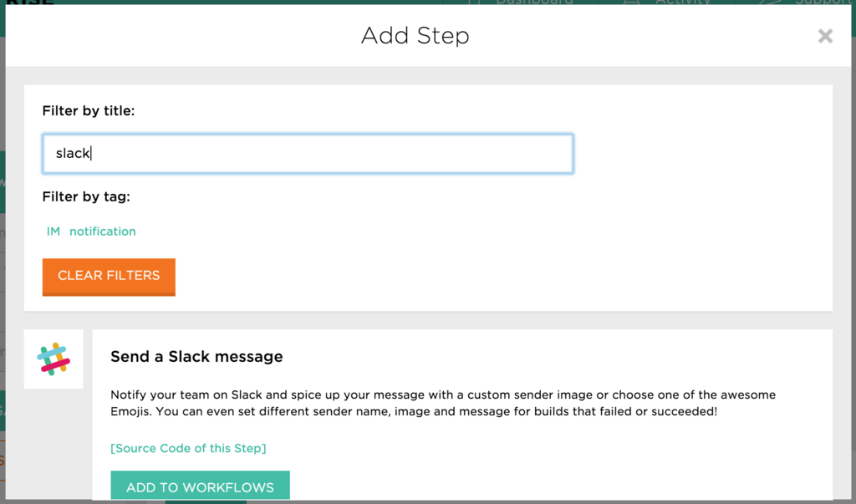Image resolution: width=856 pixels, height=504 pixels.
Task: Click the Filter by title label
Action: (x=89, y=111)
